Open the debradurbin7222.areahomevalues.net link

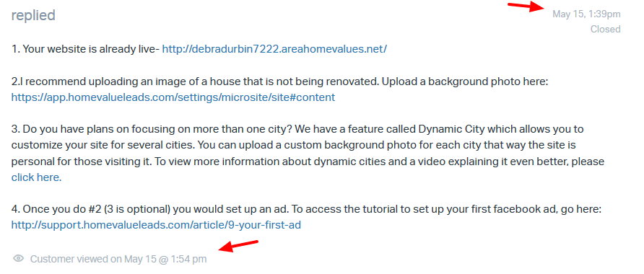274,49
